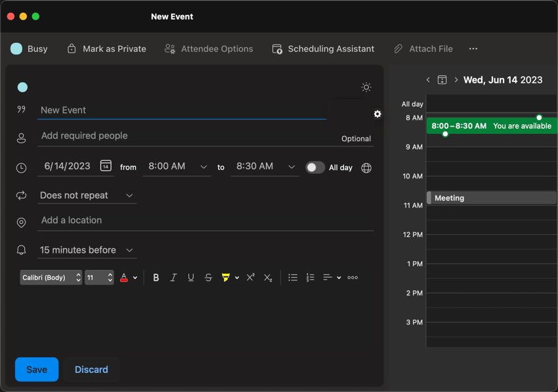This screenshot has width=558, height=392.
Task: Save the new event
Action: tap(37, 370)
